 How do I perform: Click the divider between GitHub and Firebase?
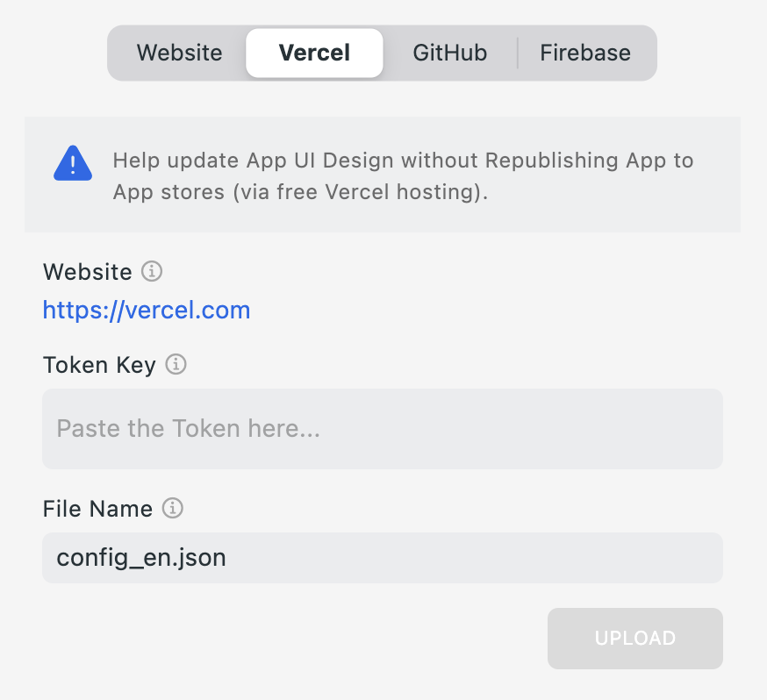point(518,53)
